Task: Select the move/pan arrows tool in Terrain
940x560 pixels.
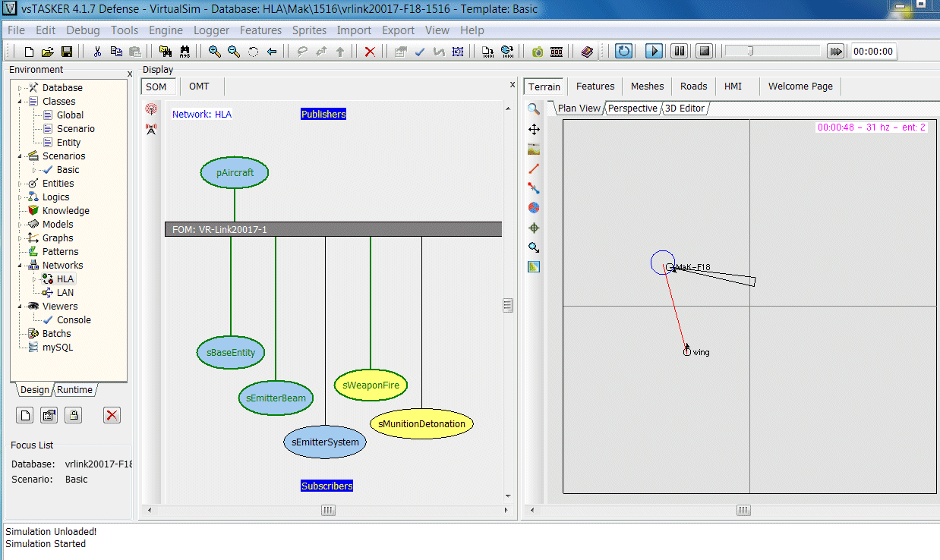Action: [x=534, y=129]
